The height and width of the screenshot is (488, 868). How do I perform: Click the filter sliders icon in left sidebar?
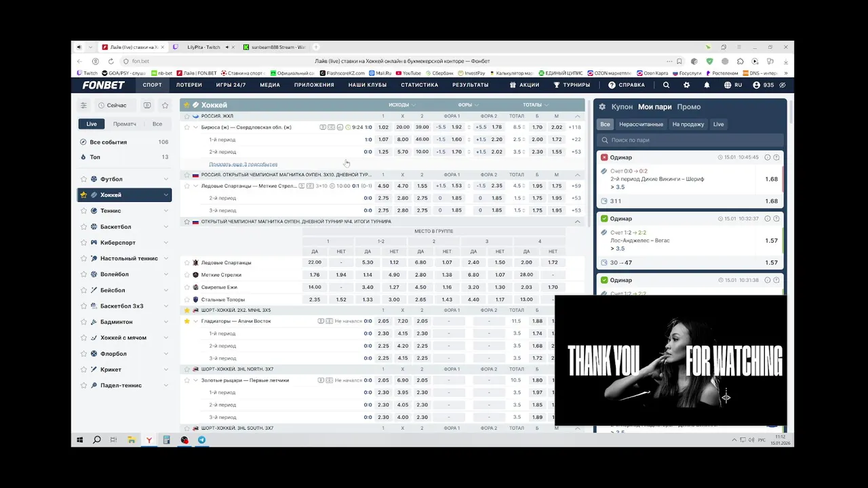click(x=83, y=105)
